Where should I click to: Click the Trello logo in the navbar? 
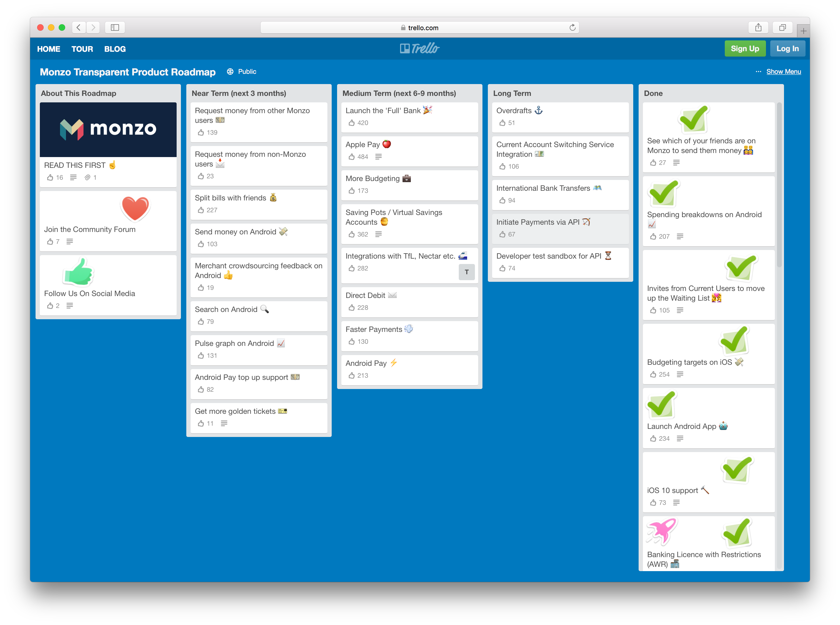tap(420, 48)
